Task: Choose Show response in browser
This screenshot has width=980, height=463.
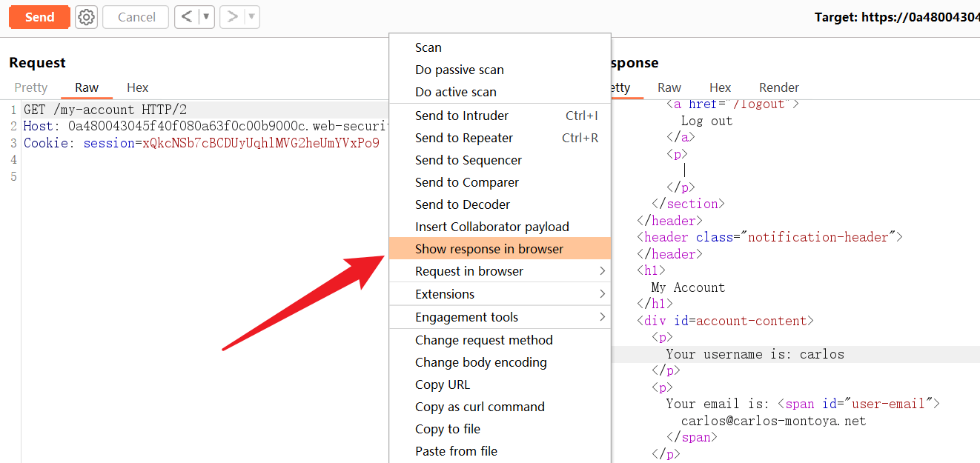Action: click(489, 249)
